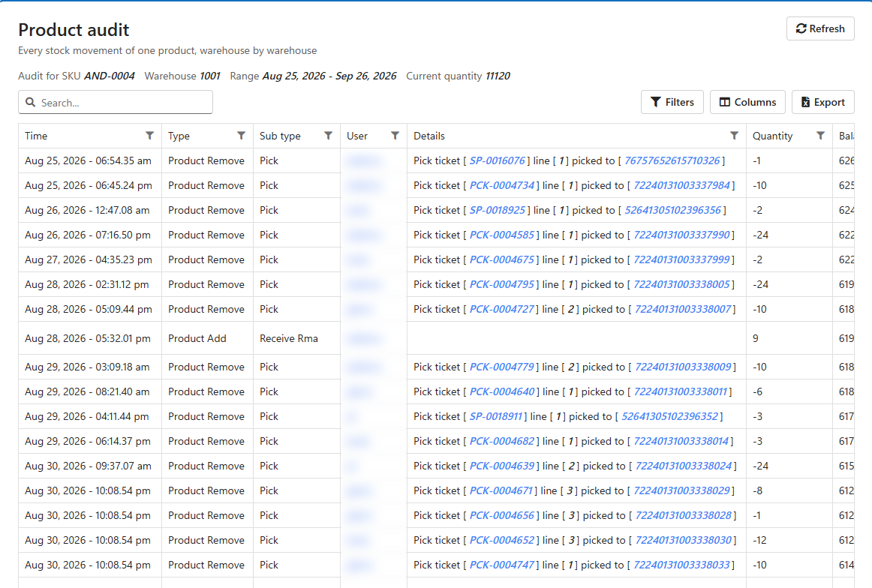This screenshot has width=872, height=588.
Task: Click the Time column filter icon
Action: click(149, 136)
